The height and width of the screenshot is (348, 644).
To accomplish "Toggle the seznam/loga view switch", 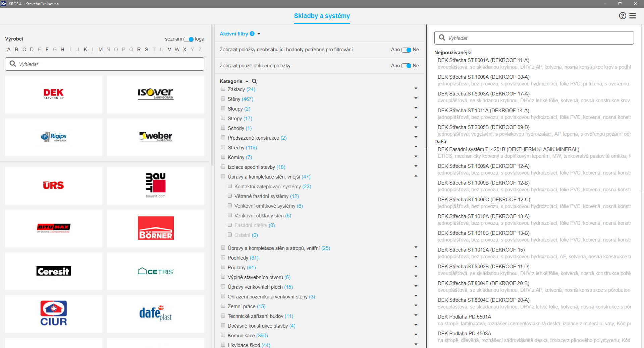I will click(189, 39).
